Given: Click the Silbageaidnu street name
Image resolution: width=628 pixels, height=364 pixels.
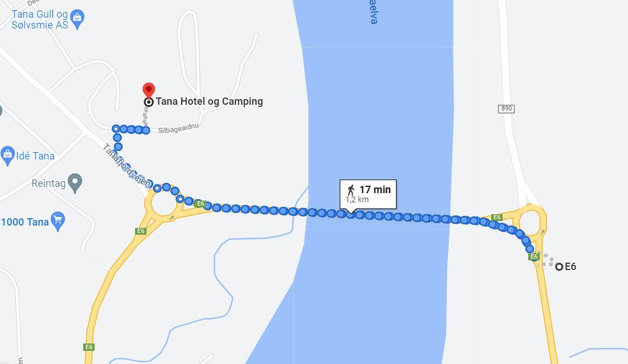Looking at the screenshot, I should 178,129.
